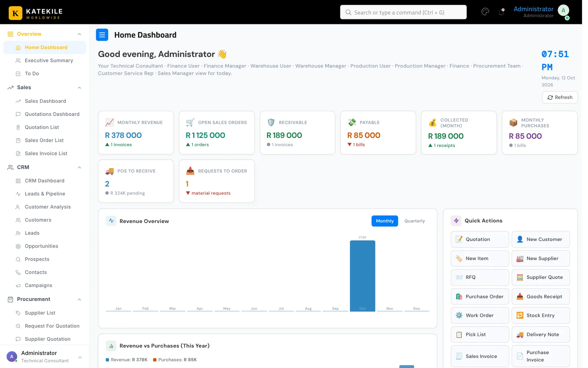Collapse the CRM sidebar section
Image resolution: width=588 pixels, height=368 pixels.
[79, 167]
